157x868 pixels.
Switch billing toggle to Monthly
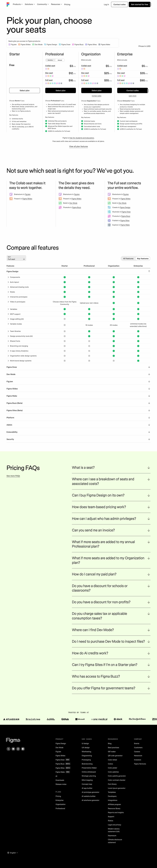tap(50, 60)
